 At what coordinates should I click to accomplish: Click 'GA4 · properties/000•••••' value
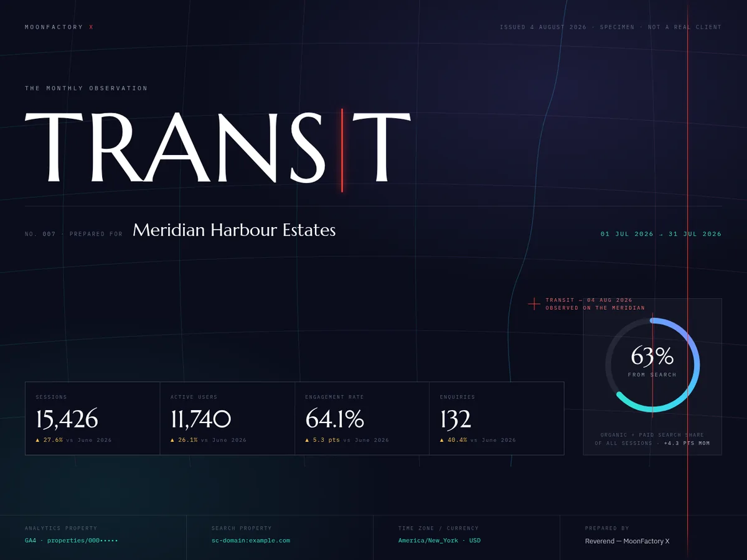pos(72,541)
